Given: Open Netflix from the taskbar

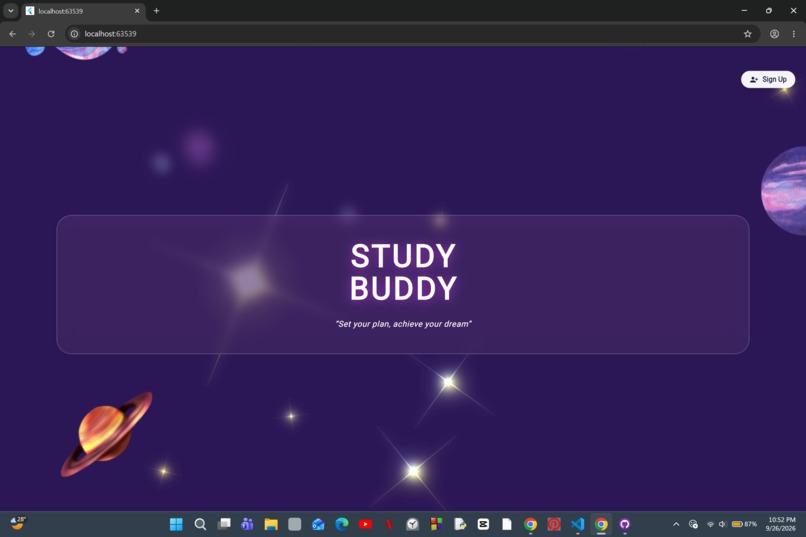Looking at the screenshot, I should [389, 524].
